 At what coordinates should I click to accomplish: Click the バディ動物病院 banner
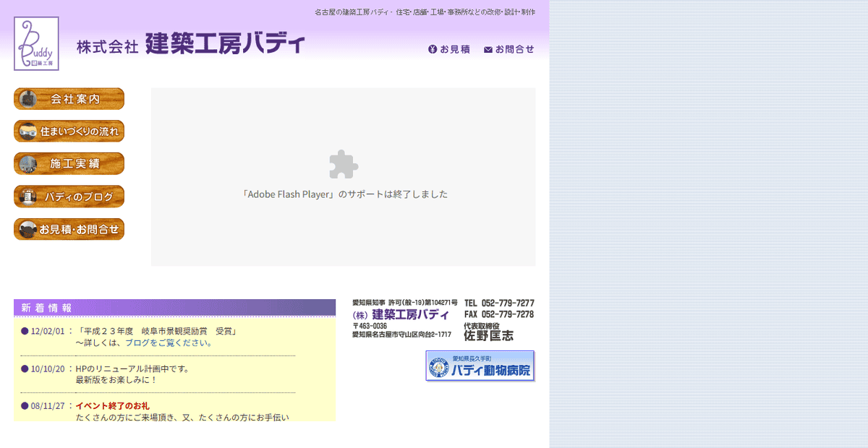[480, 366]
